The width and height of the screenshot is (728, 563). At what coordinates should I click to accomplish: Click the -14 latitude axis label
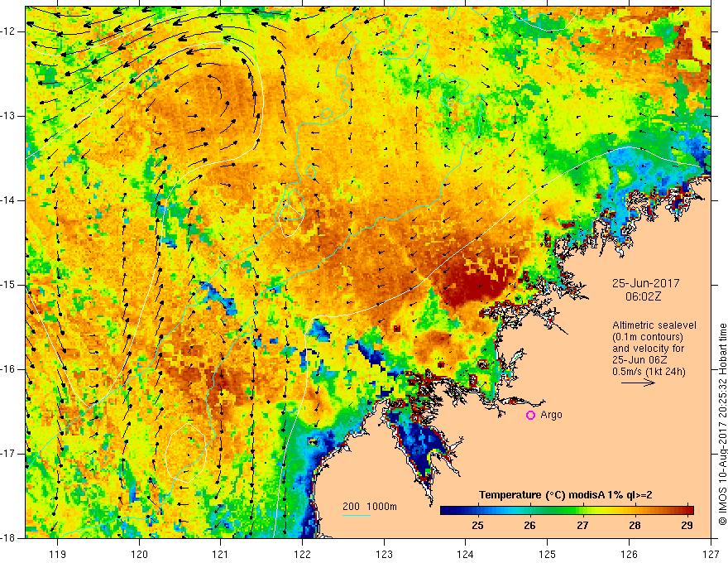(9, 200)
